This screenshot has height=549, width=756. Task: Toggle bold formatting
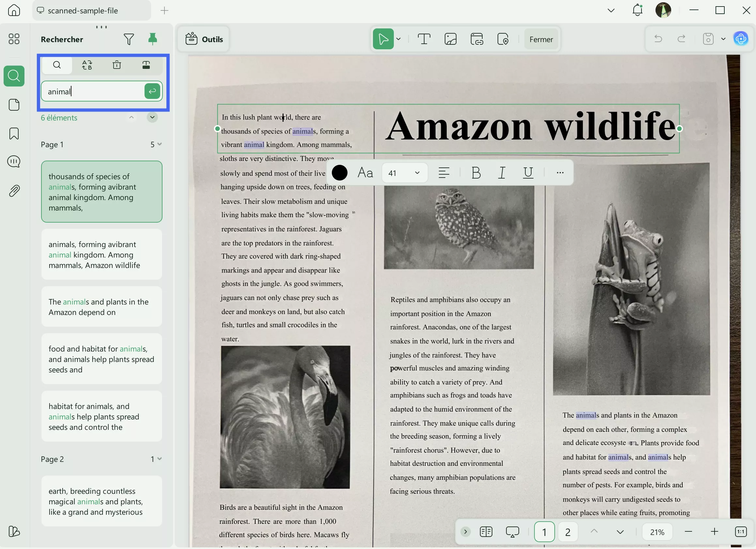coord(476,173)
